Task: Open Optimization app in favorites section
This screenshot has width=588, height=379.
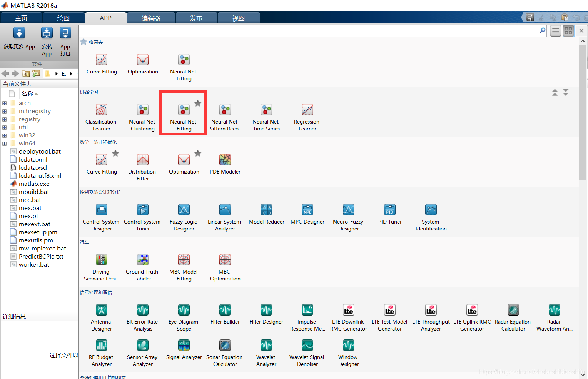Action: 143,64
